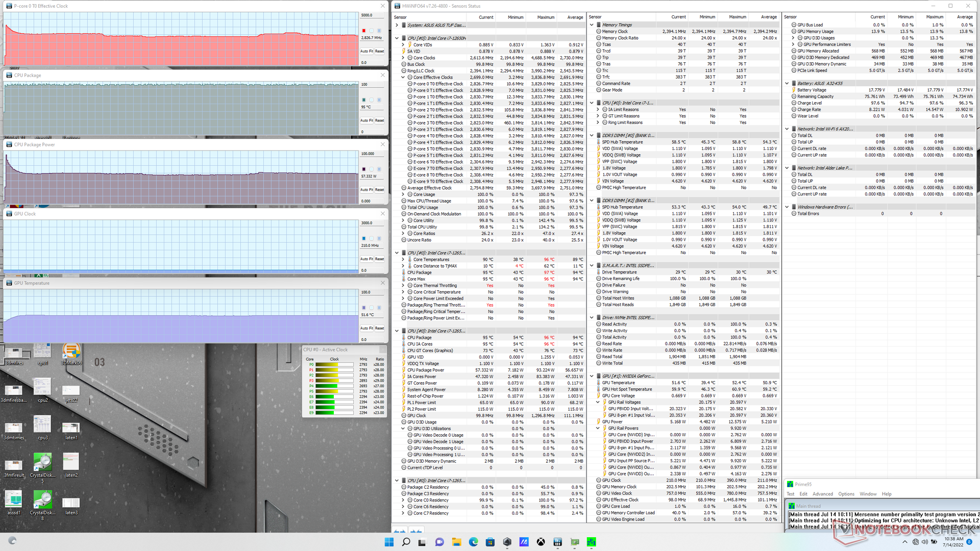Toggle the square option beside the swatch in CPU Package graph

(x=379, y=99)
